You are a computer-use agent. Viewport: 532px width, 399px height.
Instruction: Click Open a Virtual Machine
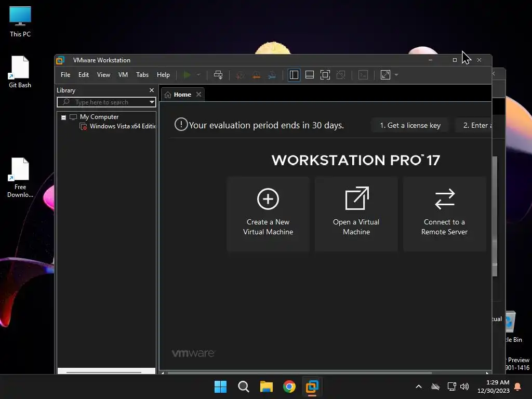point(356,214)
